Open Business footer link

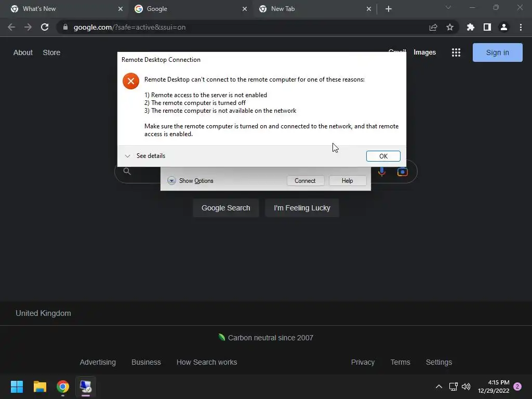click(146, 362)
